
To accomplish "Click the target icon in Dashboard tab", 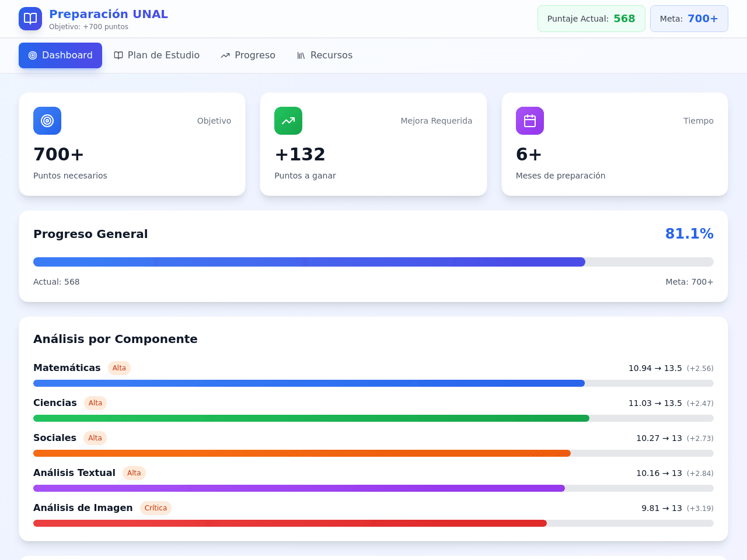I will pos(33,55).
